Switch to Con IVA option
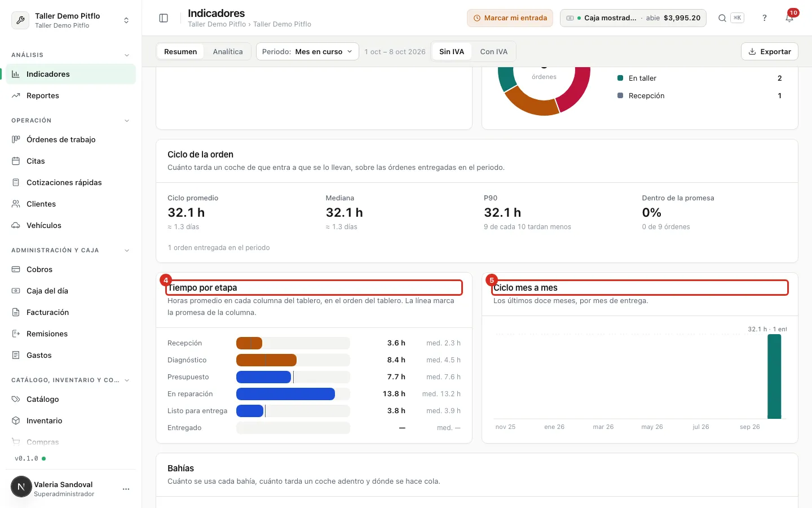This screenshot has width=812, height=508. (x=494, y=51)
